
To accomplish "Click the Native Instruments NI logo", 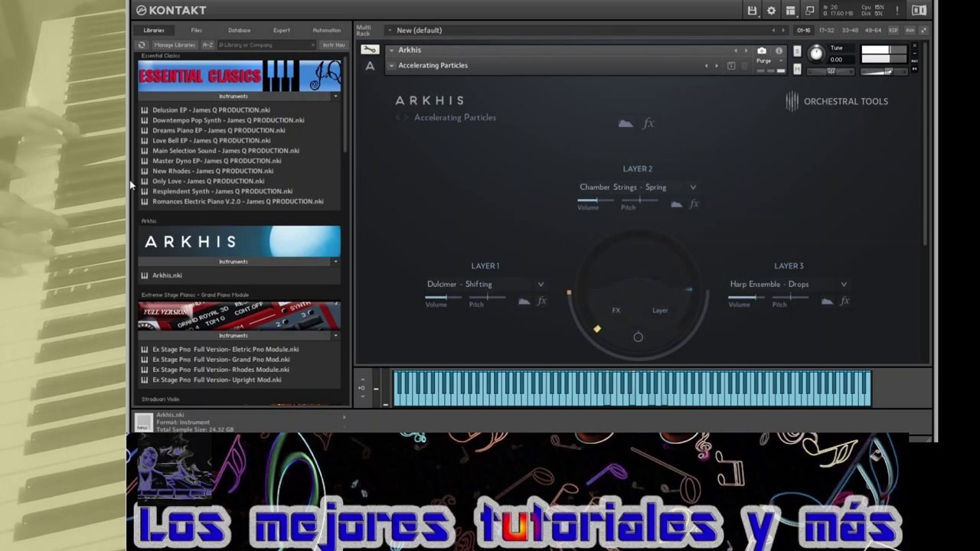I will [919, 11].
